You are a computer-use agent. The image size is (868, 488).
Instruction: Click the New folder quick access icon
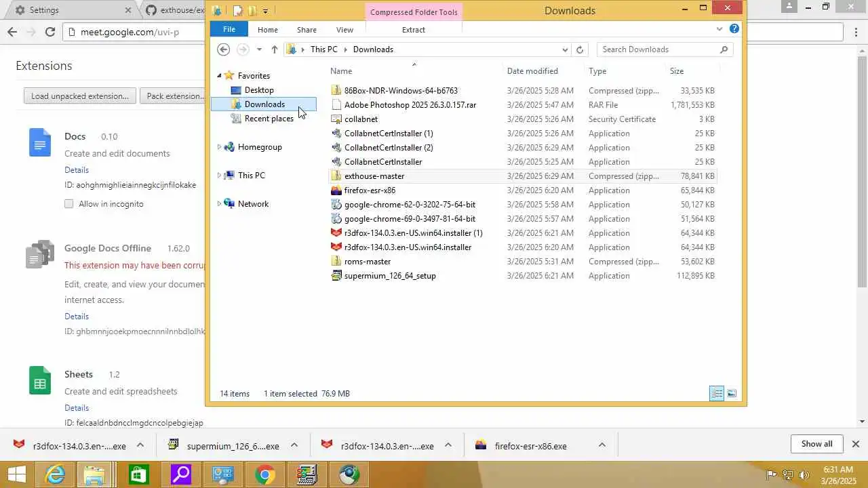[252, 10]
